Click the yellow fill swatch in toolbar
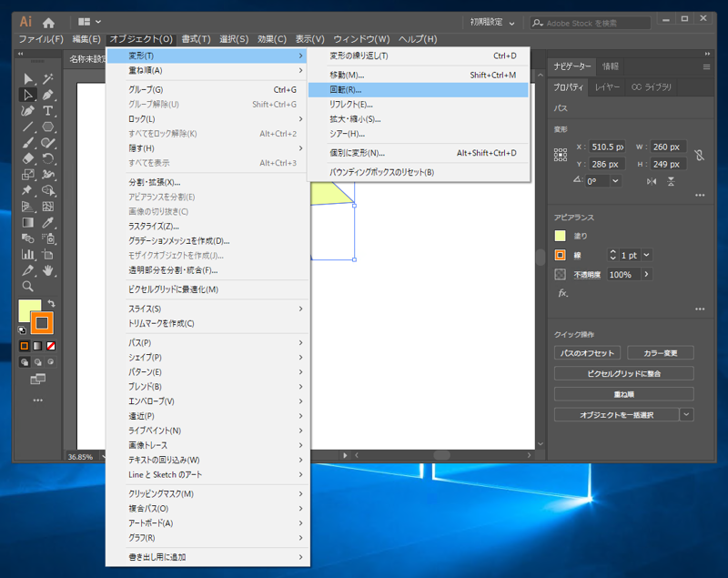This screenshot has height=578, width=728. (26, 309)
